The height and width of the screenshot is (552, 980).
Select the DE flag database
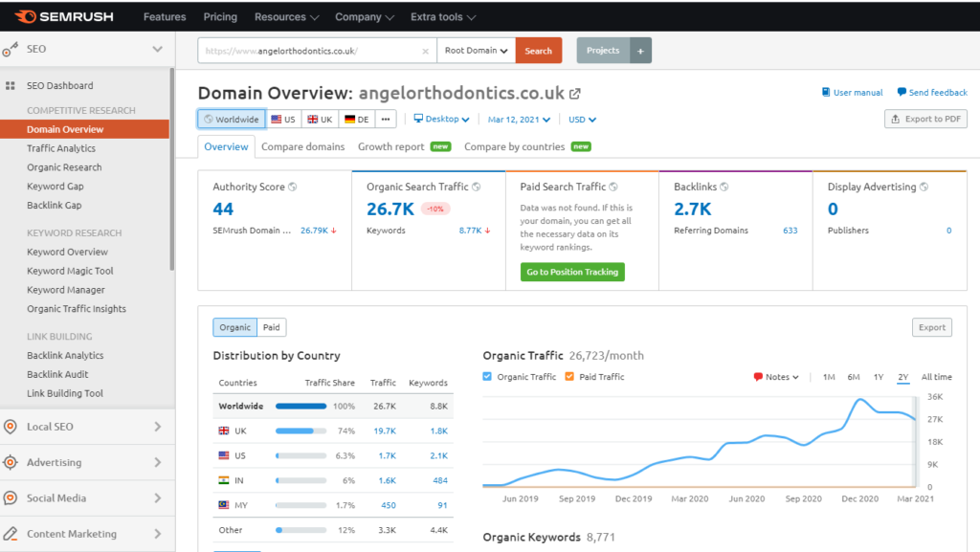357,120
